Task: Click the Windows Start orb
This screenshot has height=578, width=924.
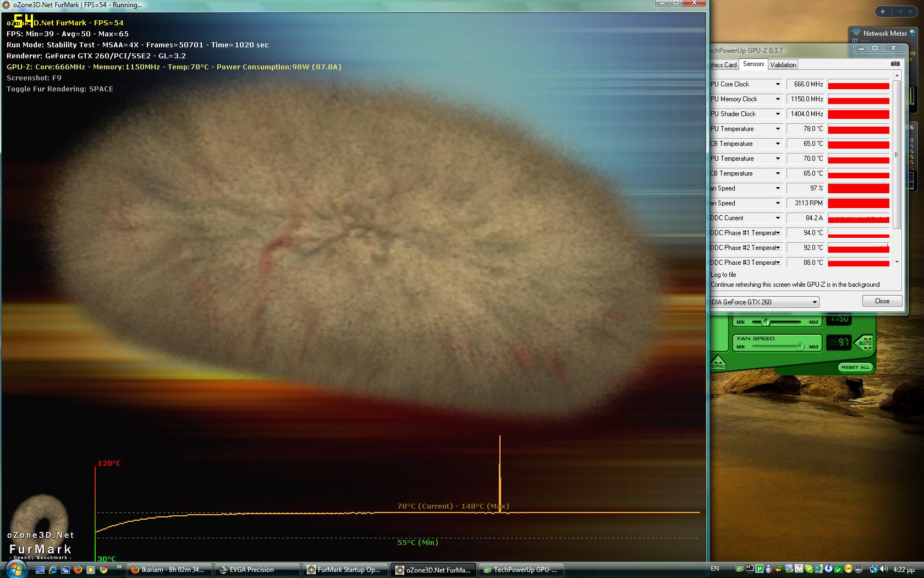Action: tap(16, 570)
